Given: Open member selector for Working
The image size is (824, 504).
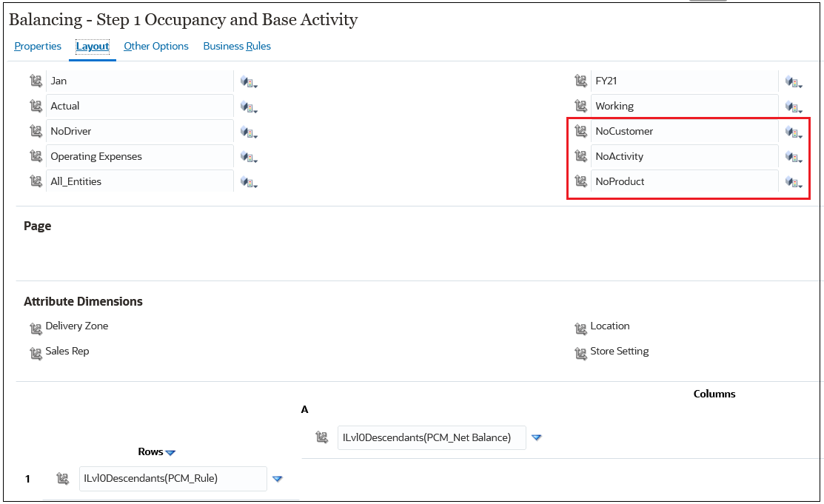Looking at the screenshot, I should coord(794,107).
